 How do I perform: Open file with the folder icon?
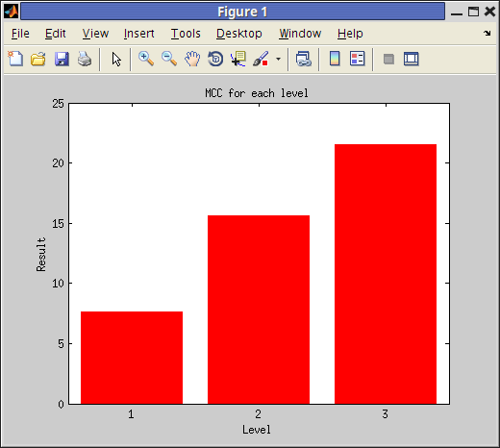(x=38, y=60)
